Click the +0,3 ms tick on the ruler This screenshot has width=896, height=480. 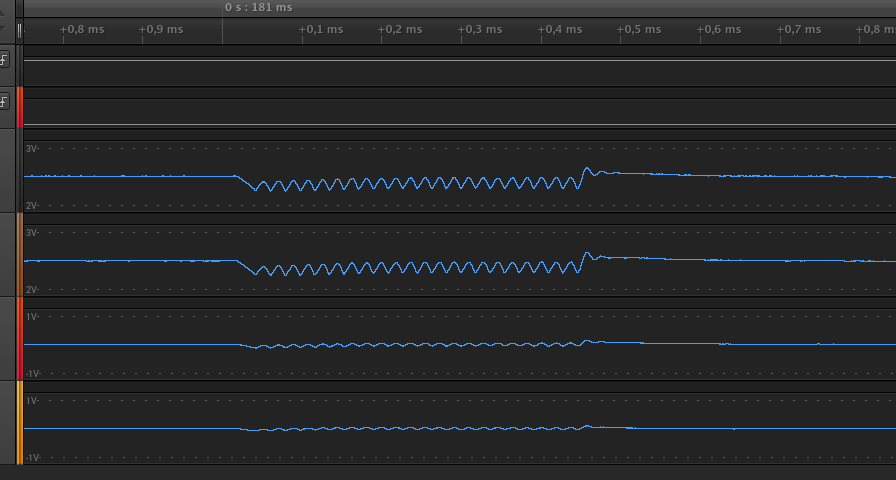tap(480, 30)
